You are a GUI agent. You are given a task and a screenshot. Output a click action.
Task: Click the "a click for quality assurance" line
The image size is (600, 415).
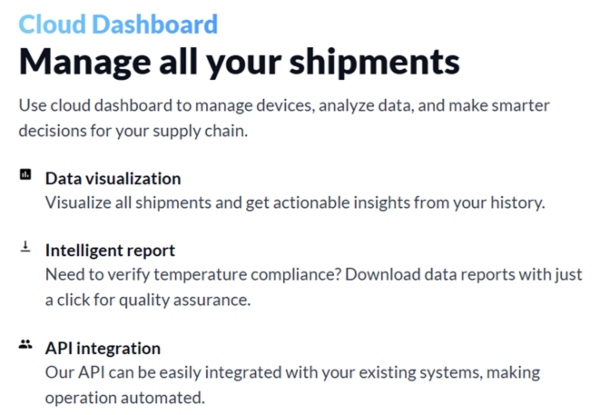tap(147, 299)
